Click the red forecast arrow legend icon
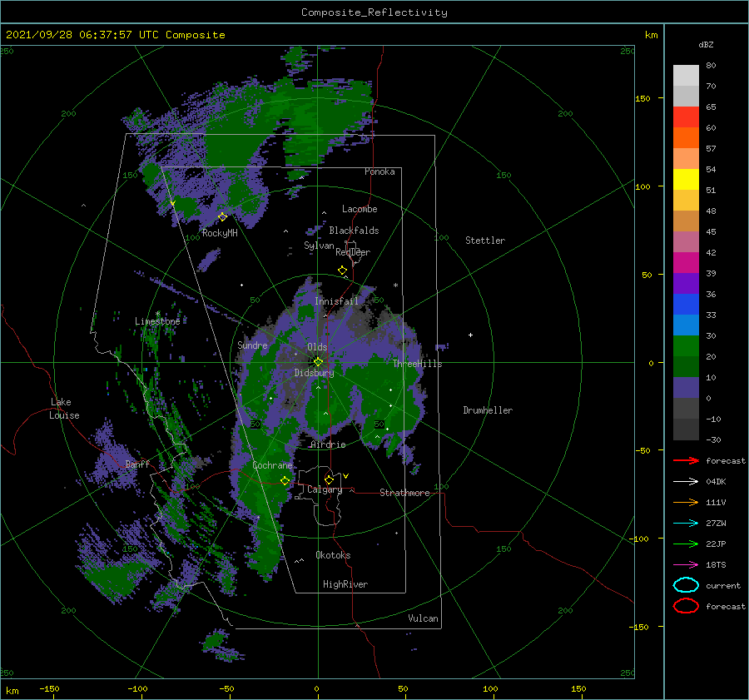The height and width of the screenshot is (700, 749). pyautogui.click(x=686, y=460)
